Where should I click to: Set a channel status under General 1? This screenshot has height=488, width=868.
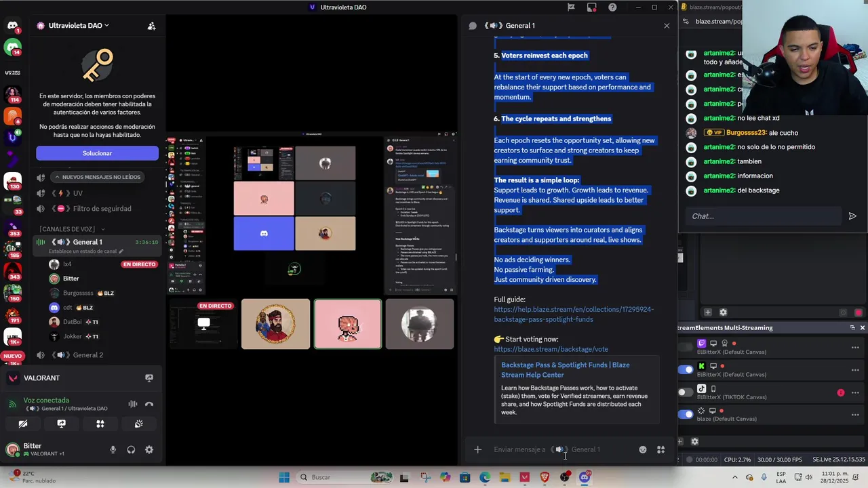(86, 251)
